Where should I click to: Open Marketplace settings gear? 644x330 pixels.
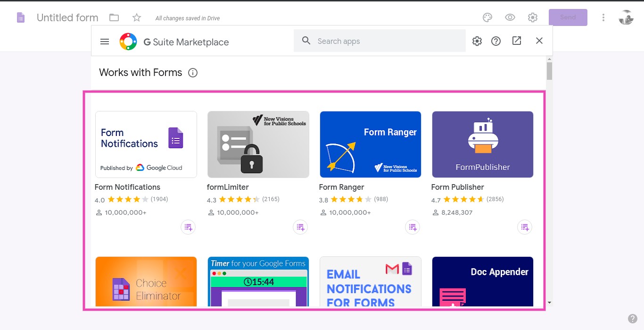(477, 41)
